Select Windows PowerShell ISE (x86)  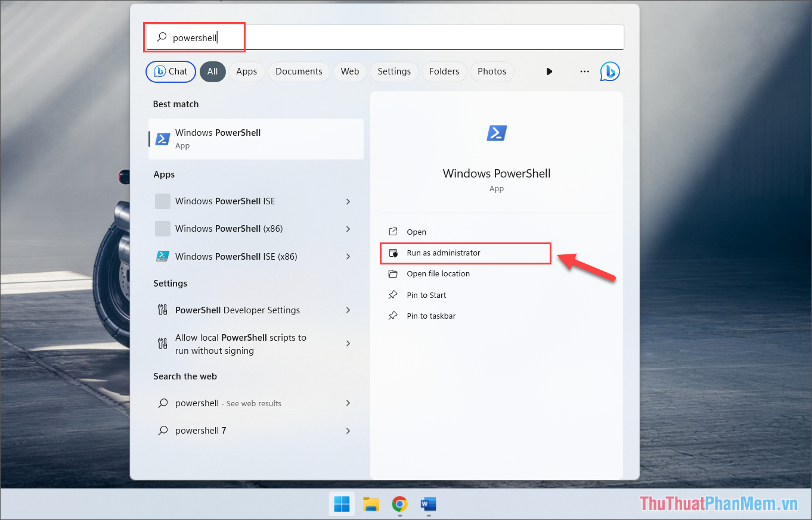click(x=237, y=256)
